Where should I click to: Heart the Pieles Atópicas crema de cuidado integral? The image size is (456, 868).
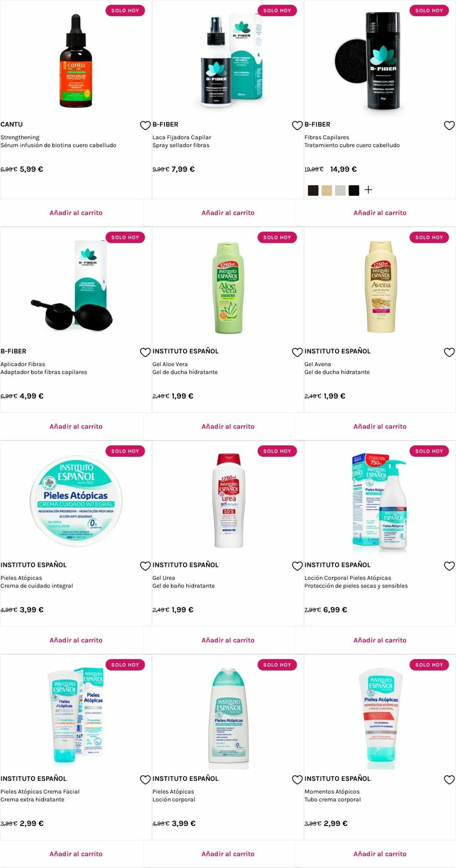145,566
